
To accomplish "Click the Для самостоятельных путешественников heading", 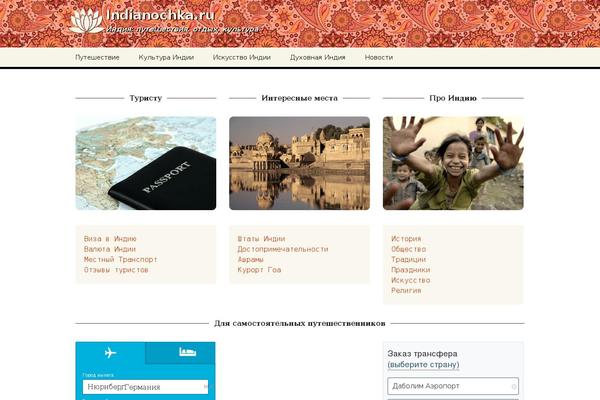I will pos(300,323).
